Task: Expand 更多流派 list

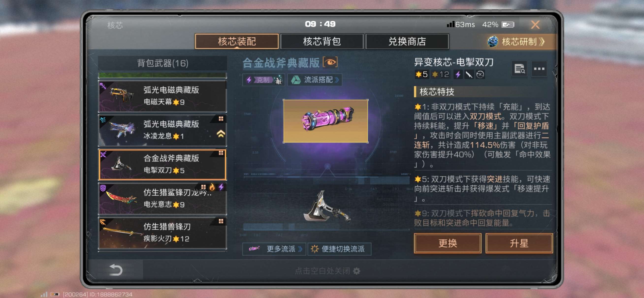Action: pos(274,249)
